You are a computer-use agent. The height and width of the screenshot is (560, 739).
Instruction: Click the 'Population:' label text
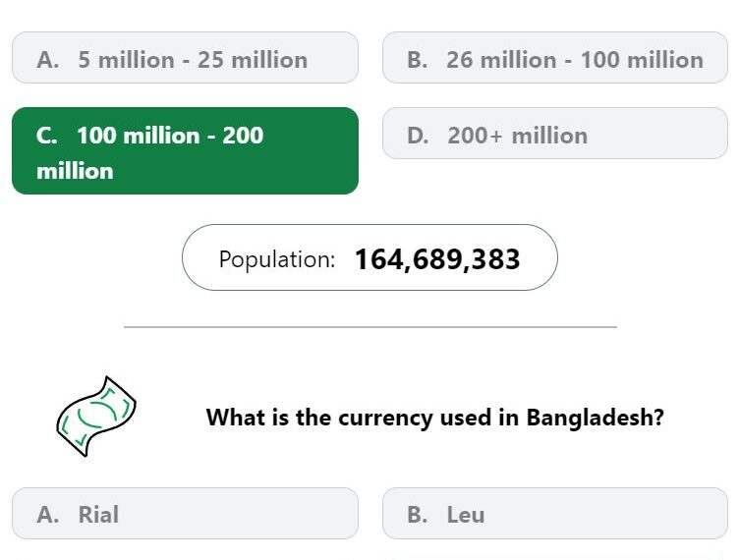pos(277,259)
